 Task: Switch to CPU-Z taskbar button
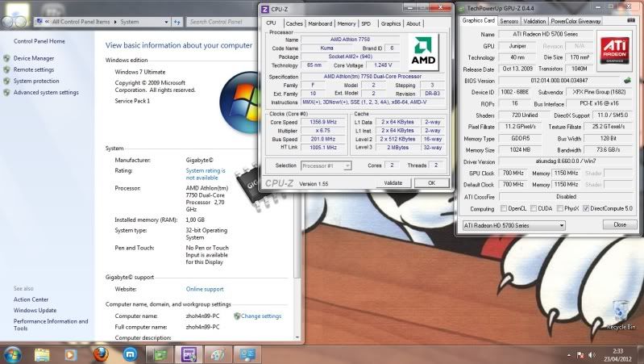(x=189, y=354)
